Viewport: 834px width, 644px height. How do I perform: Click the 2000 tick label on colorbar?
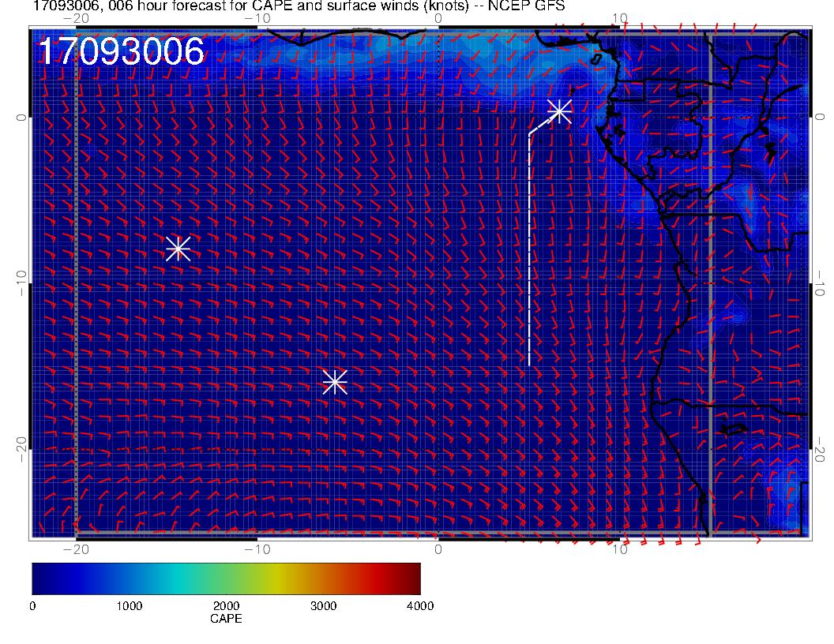click(x=226, y=606)
